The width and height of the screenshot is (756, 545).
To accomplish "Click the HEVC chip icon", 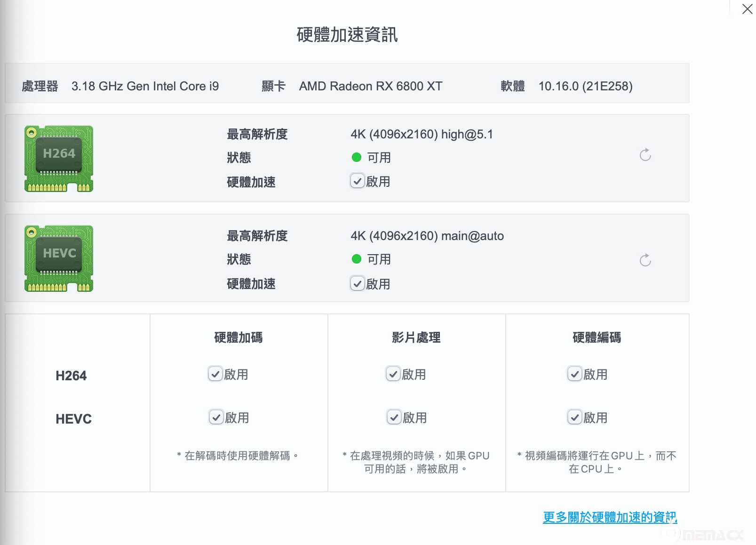I will 59,258.
